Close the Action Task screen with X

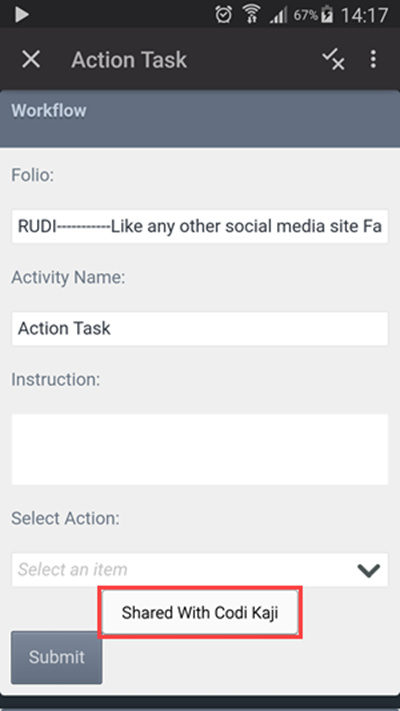[31, 59]
